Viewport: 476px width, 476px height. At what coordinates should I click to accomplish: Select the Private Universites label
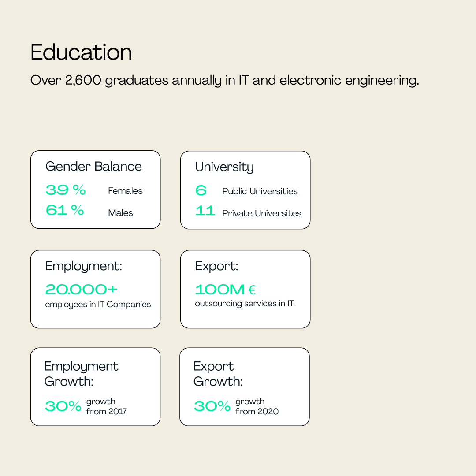point(262,213)
